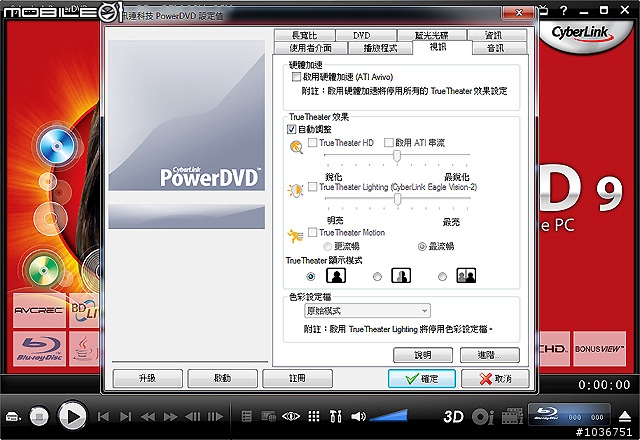Click the eye-shaped angle view icon

click(291, 417)
